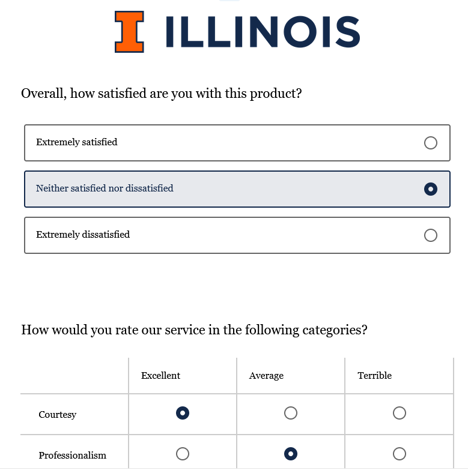
Task: Click the Professionalism row label
Action: 73,456
